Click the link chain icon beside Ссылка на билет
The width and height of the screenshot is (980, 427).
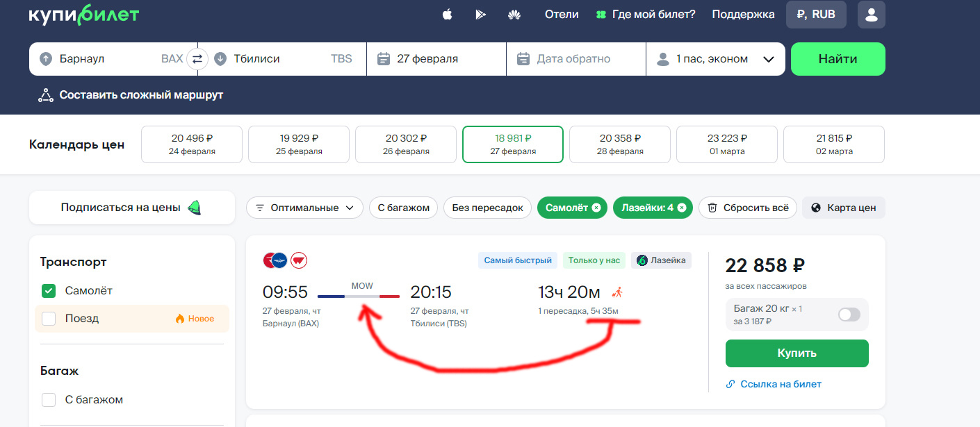coord(730,384)
